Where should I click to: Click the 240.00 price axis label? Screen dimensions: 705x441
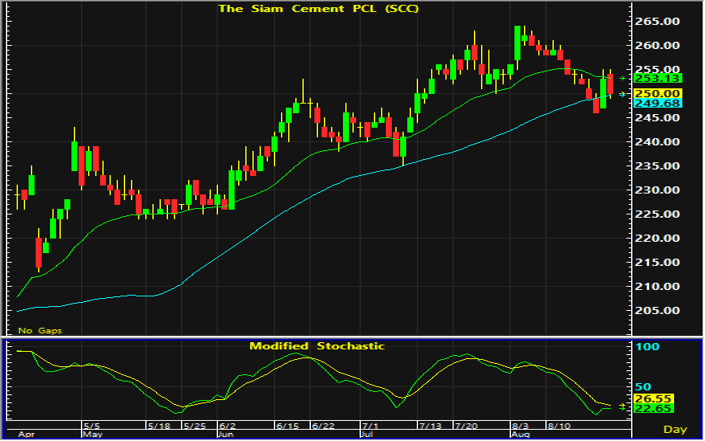pos(657,142)
